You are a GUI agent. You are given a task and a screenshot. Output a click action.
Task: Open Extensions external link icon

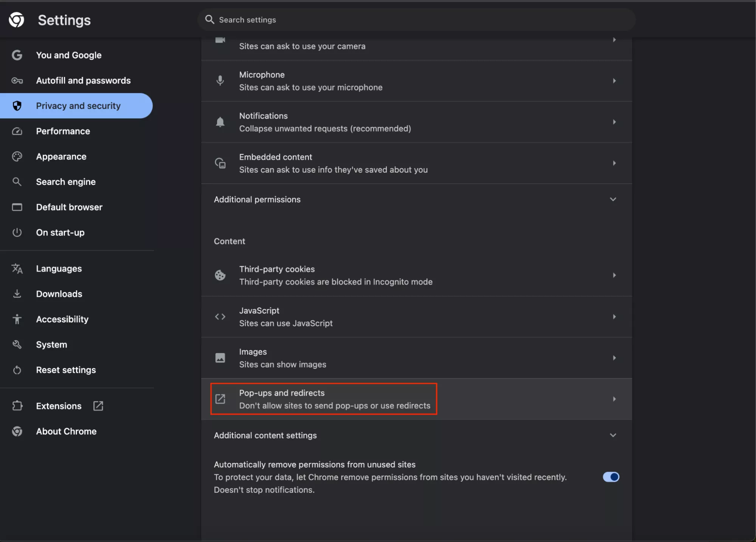(x=98, y=406)
